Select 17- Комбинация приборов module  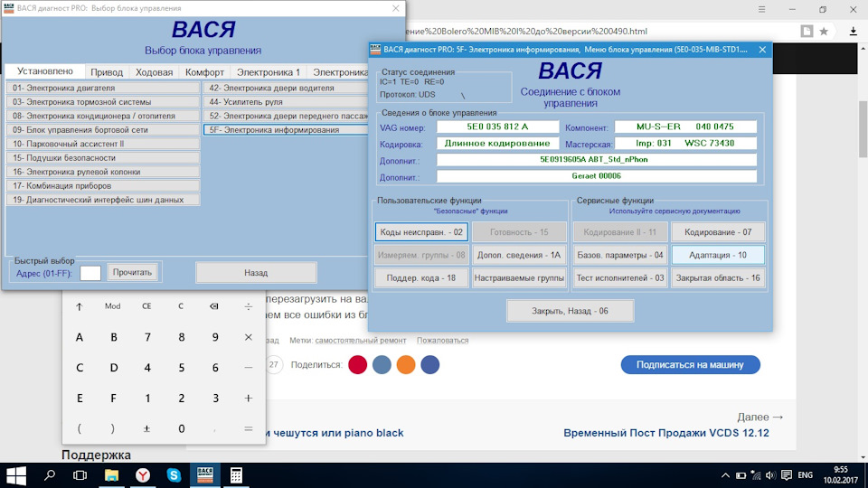tap(103, 186)
